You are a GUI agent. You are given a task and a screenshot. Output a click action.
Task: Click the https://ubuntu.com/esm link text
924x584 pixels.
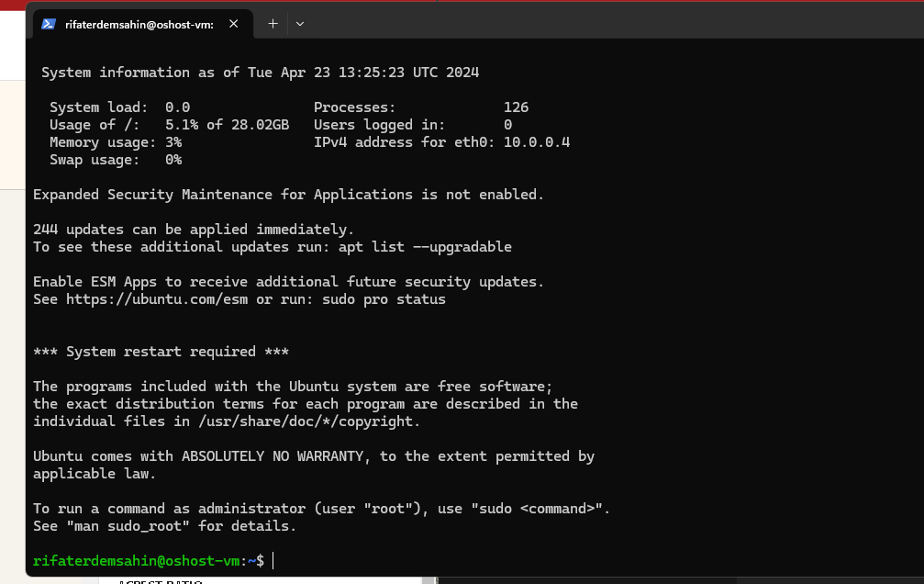157,299
